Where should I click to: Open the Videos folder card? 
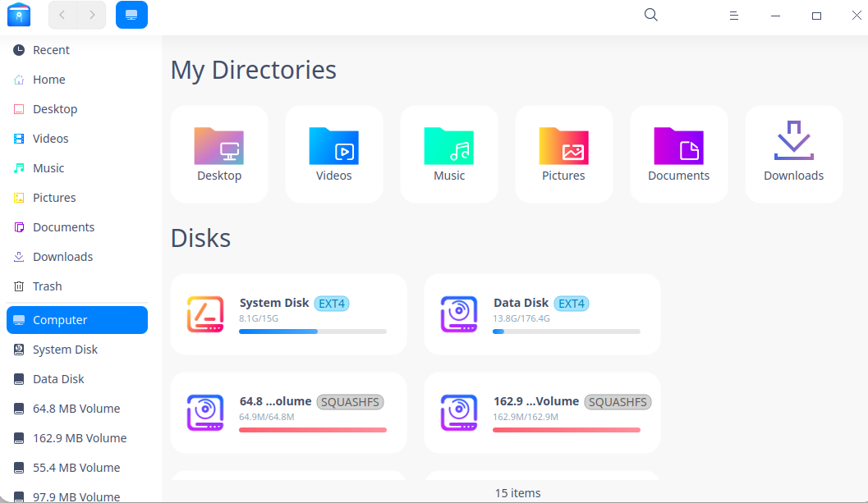coord(333,154)
